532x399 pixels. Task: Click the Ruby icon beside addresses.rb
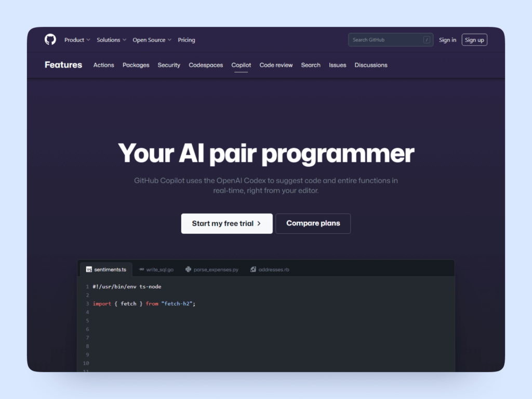[x=252, y=269]
